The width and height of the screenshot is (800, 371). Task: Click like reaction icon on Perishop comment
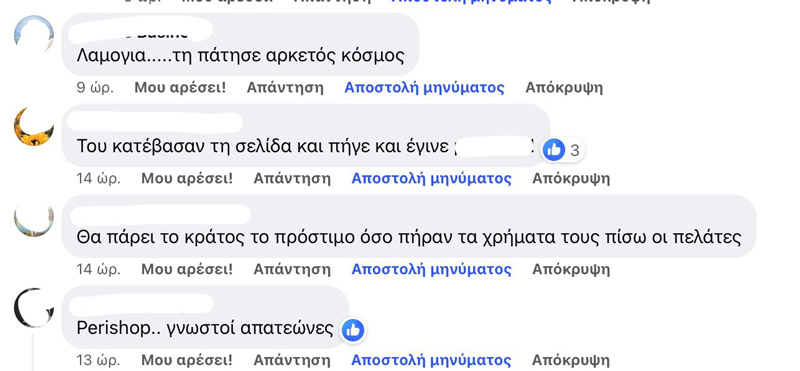[353, 330]
